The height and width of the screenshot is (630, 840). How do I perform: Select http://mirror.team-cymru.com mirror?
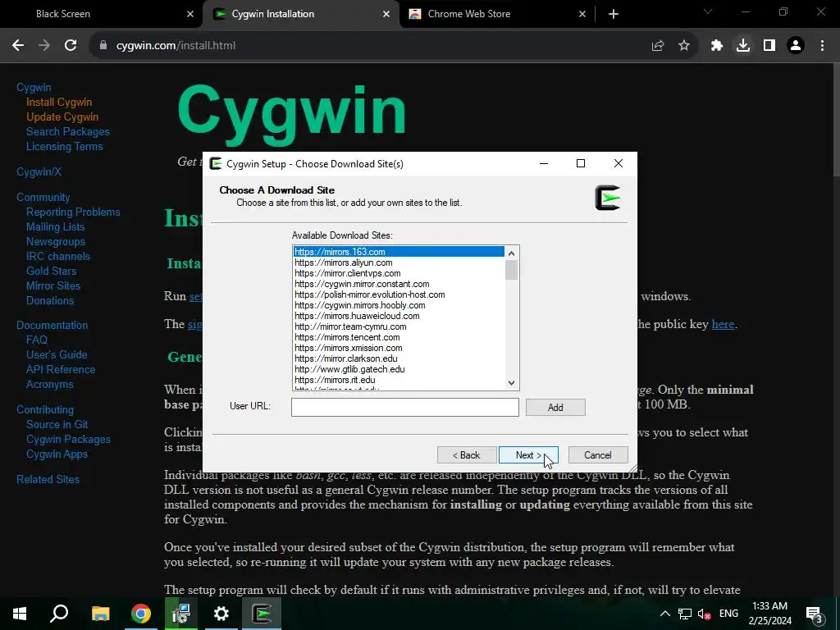(399, 326)
